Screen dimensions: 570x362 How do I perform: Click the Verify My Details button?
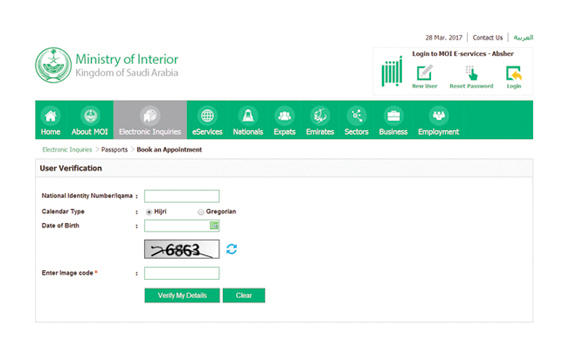coord(182,295)
